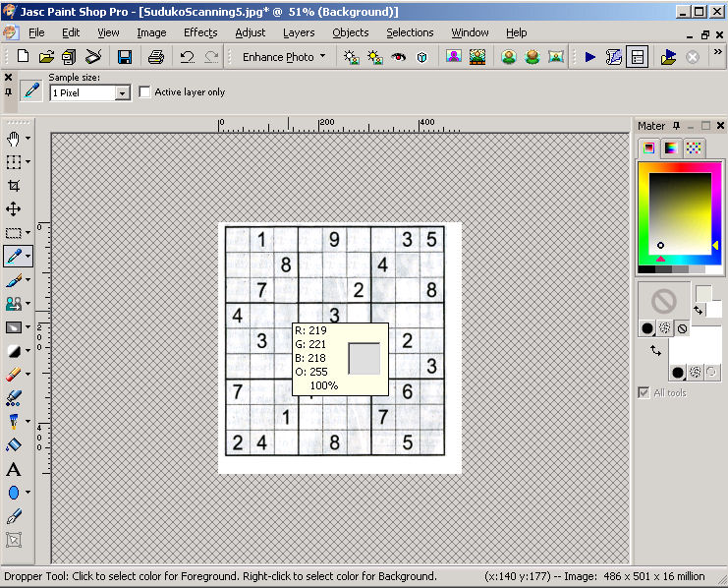The height and width of the screenshot is (588, 728).
Task: Select the Crop tool
Action: 14,185
